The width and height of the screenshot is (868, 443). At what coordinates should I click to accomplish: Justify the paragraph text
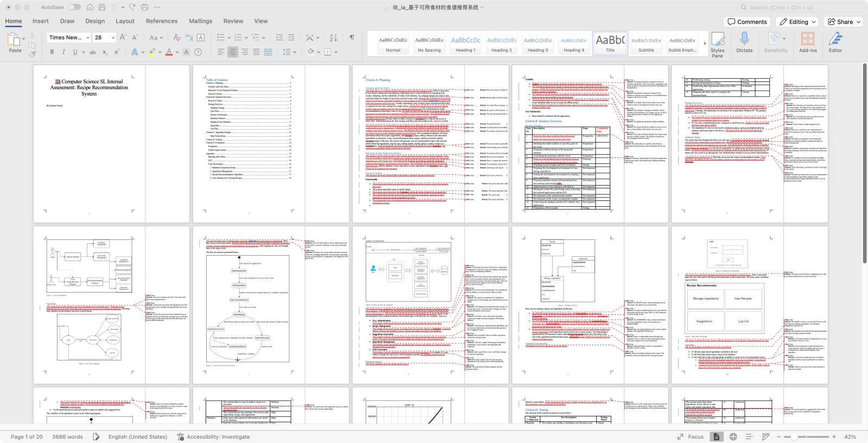pyautogui.click(x=256, y=52)
